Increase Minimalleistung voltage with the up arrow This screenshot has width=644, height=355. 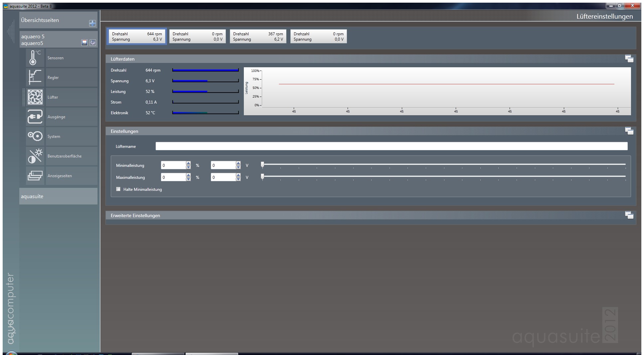238,163
